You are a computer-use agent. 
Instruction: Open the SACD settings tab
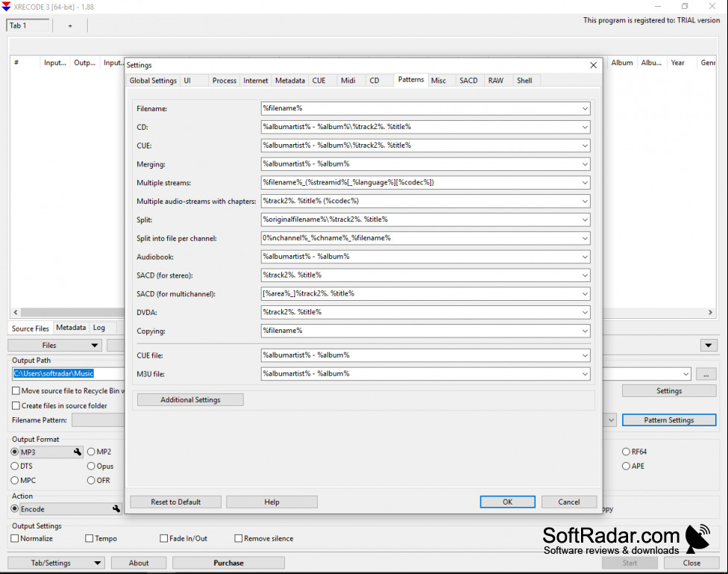coord(468,81)
